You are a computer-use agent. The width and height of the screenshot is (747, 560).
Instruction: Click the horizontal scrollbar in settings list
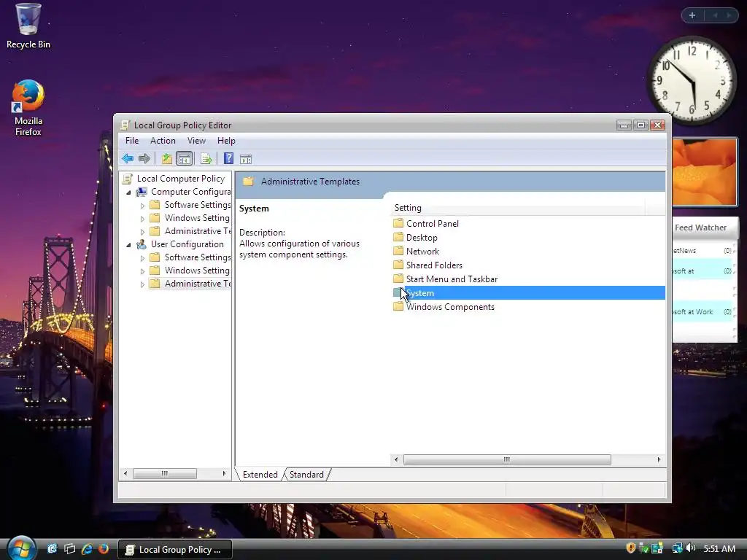tap(507, 459)
